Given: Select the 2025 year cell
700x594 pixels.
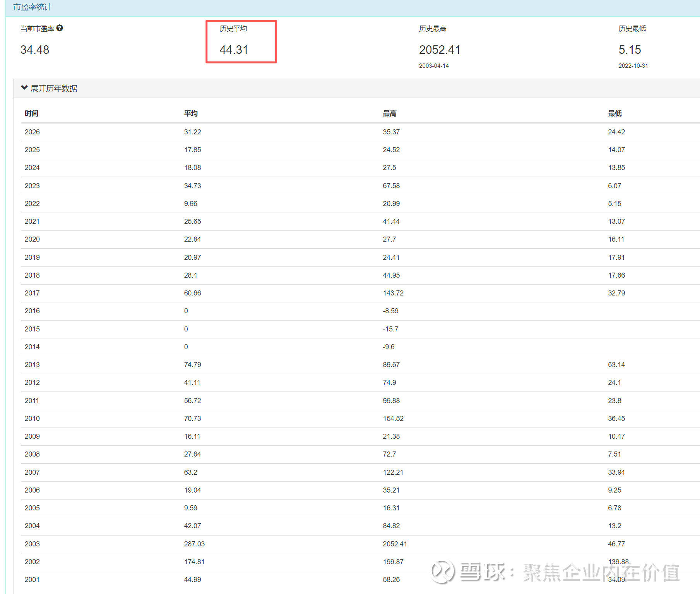Looking at the screenshot, I should point(32,150).
